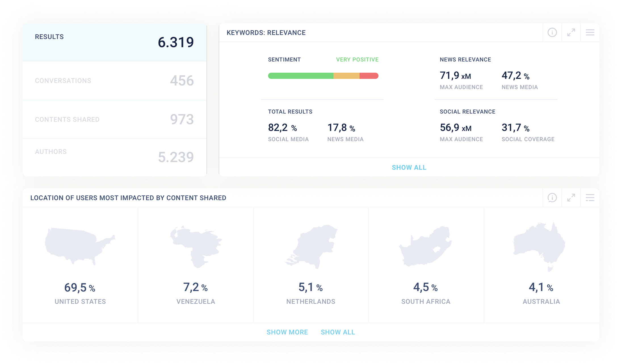The width and height of the screenshot is (622, 364).
Task: Click info icon in Keywords Relevance panel
Action: coord(552,33)
